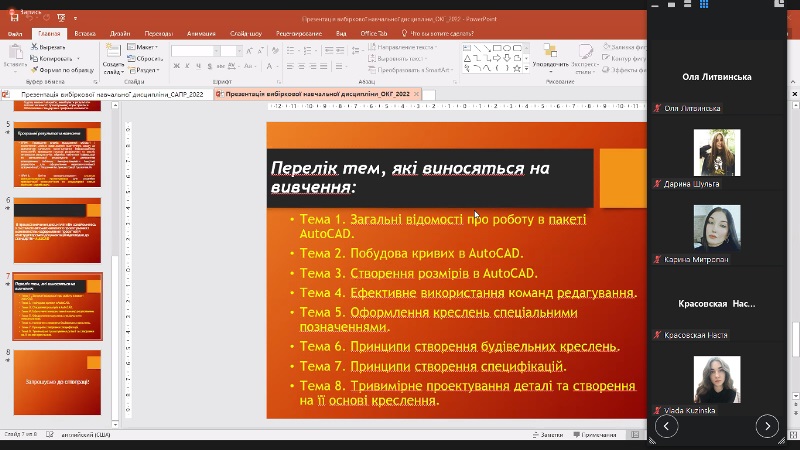This screenshot has width=800, height=450.
Task: Click the Вставить paste button
Action: (15, 57)
